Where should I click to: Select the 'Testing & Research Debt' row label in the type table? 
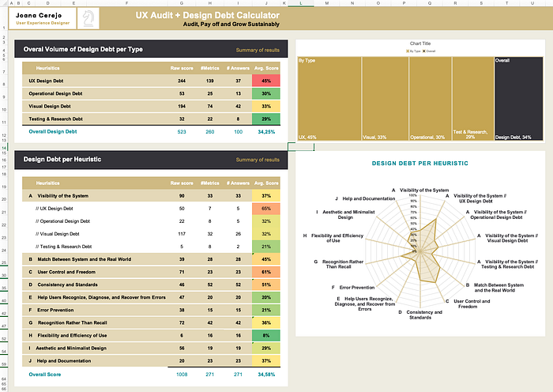coord(56,119)
